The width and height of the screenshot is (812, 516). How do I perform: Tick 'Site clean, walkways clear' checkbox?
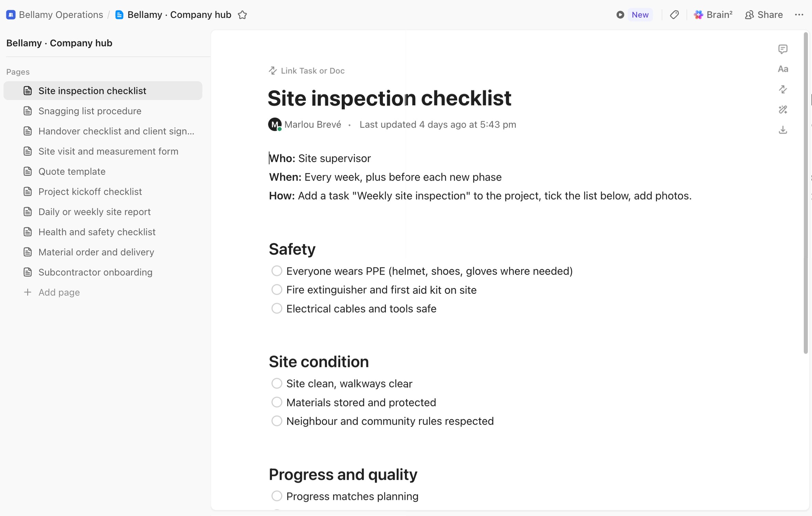[x=277, y=384]
